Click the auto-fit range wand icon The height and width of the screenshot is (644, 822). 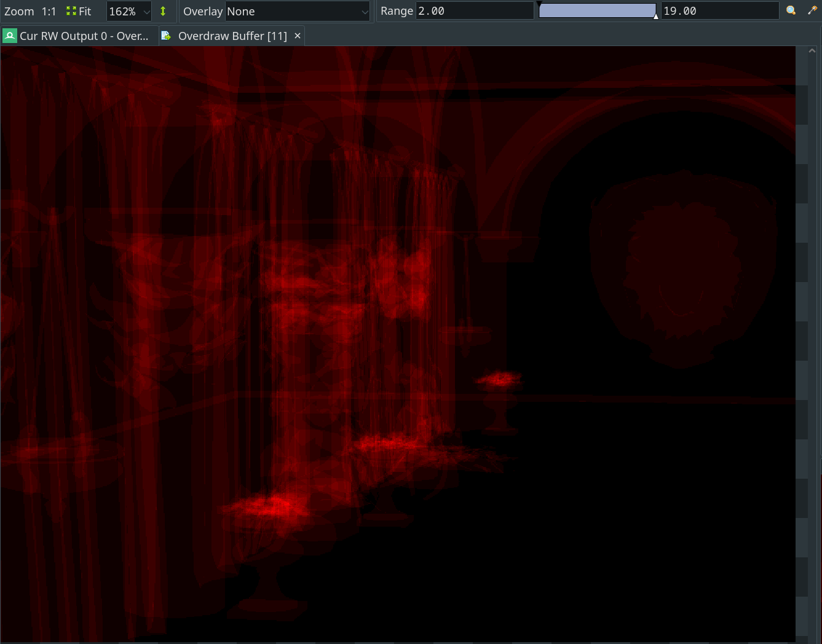point(812,11)
